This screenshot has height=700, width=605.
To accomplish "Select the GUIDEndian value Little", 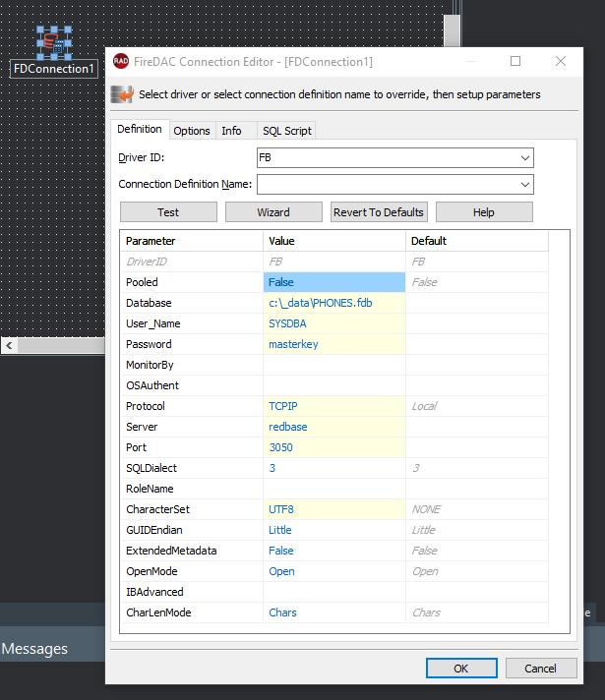I will [x=334, y=530].
